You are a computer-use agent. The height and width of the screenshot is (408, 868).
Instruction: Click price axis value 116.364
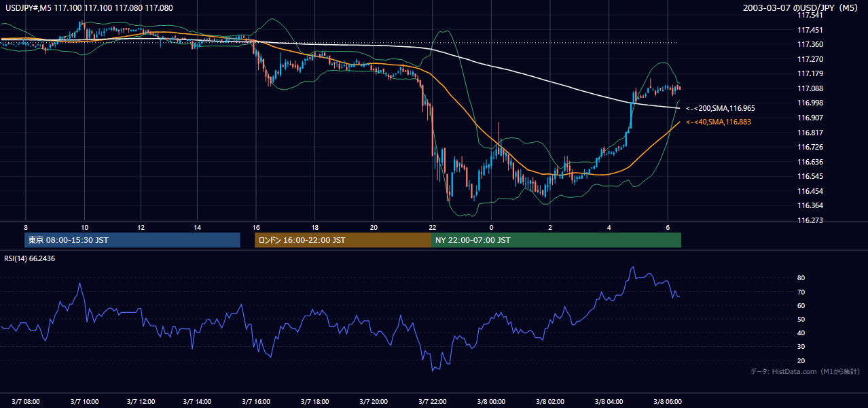tap(810, 205)
